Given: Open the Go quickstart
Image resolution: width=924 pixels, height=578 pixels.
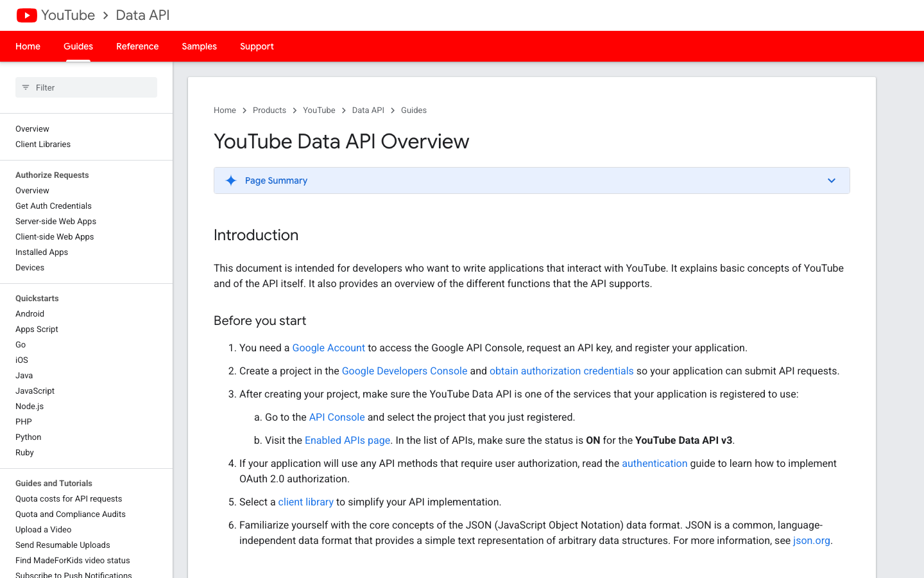Looking at the screenshot, I should point(21,345).
